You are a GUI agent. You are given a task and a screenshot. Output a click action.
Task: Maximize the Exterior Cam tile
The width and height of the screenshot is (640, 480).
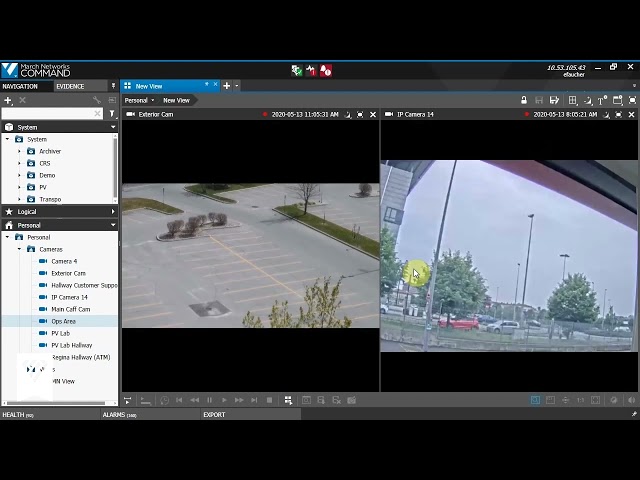(360, 115)
